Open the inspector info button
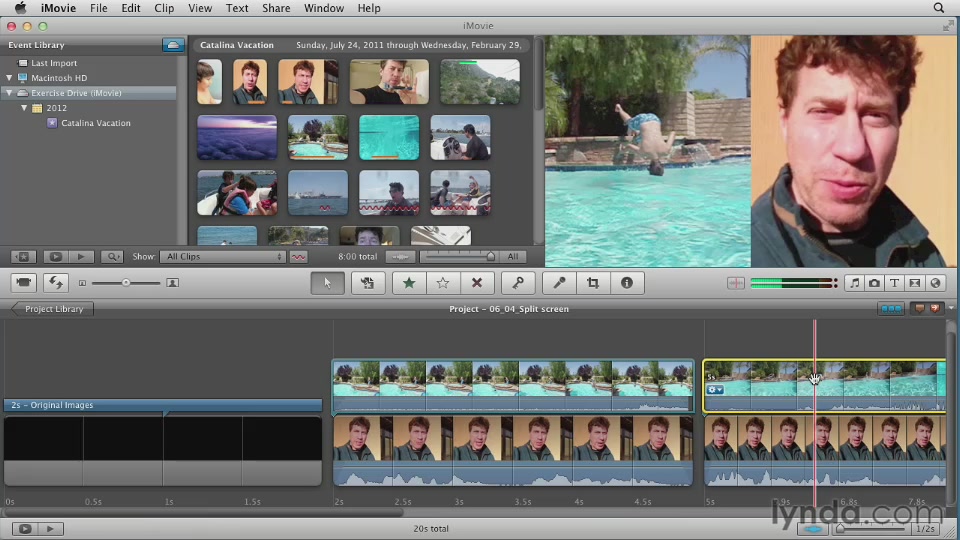Image resolution: width=960 pixels, height=540 pixels. coord(627,283)
